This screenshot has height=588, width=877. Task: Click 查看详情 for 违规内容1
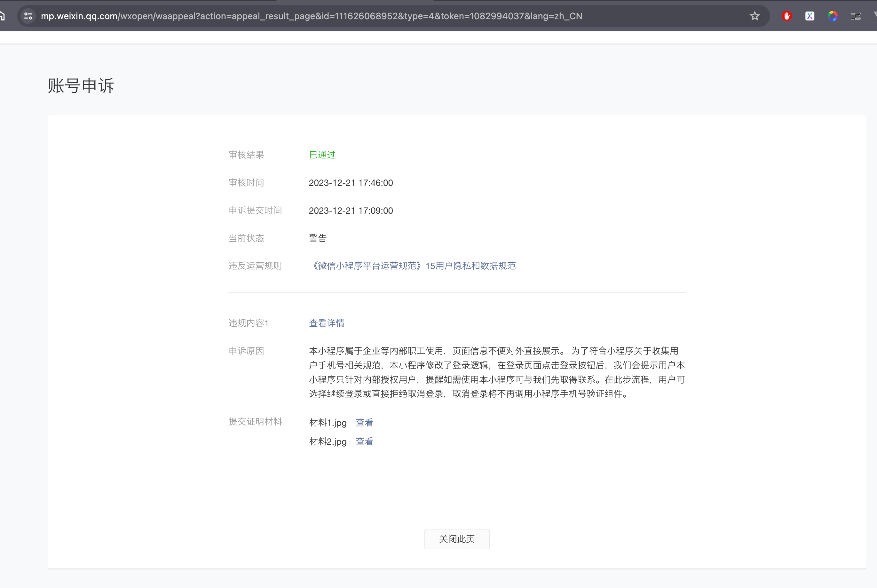(x=326, y=323)
